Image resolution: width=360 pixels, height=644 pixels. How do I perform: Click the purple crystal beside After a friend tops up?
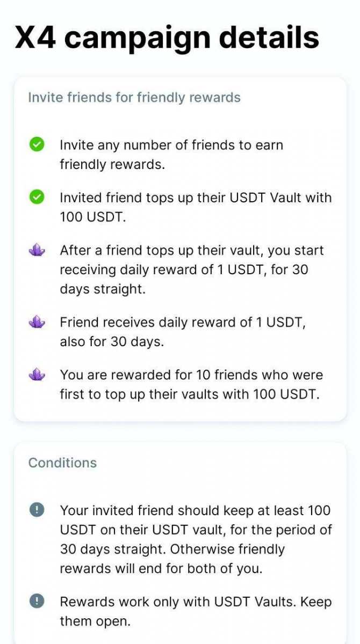coord(37,250)
